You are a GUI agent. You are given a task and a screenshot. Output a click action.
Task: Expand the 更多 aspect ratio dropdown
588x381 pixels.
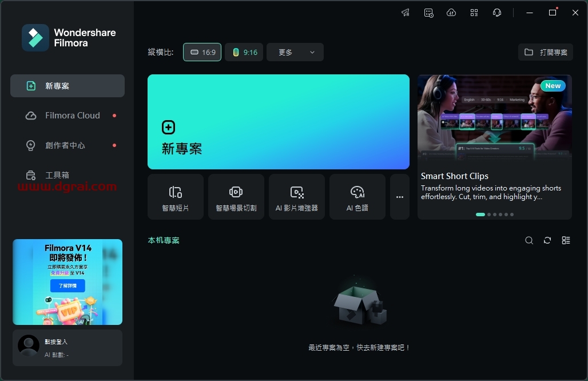point(295,52)
